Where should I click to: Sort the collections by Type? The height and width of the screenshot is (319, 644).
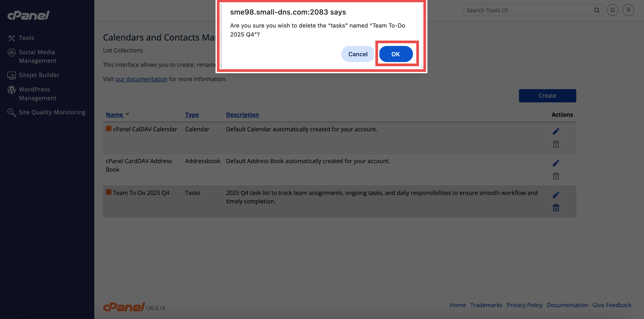[192, 114]
